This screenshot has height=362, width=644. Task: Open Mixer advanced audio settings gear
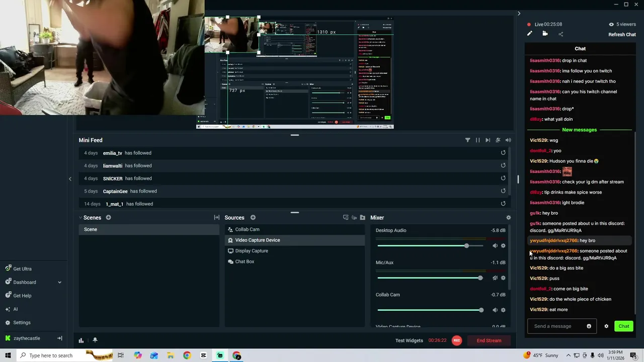pos(508,218)
